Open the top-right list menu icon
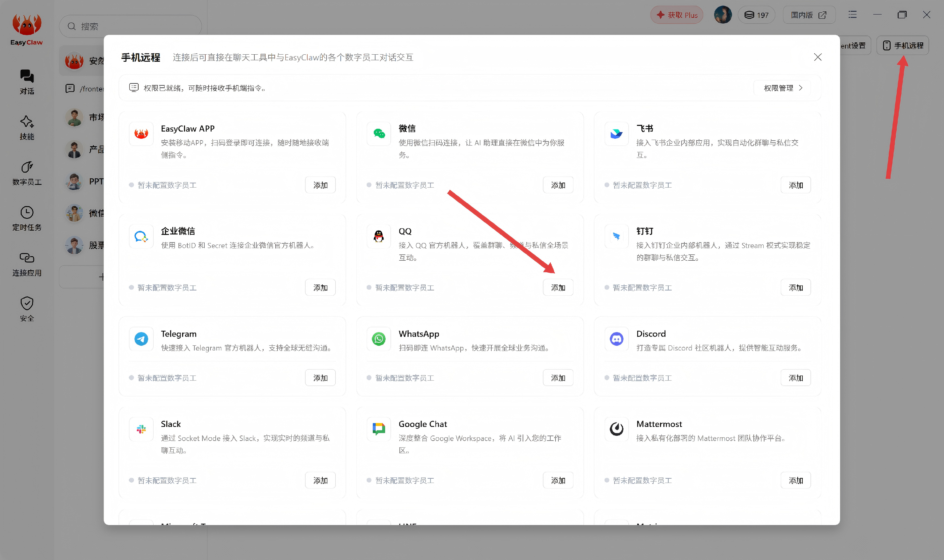The width and height of the screenshot is (944, 560). 852,15
